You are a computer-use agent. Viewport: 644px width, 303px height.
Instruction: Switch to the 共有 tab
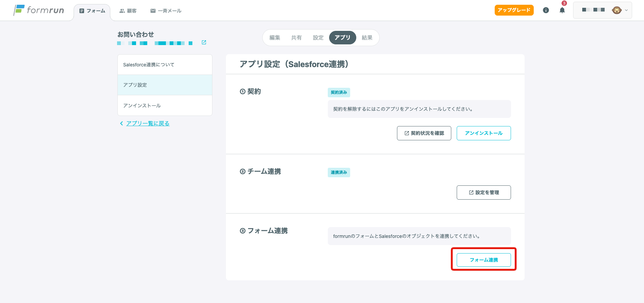(297, 38)
